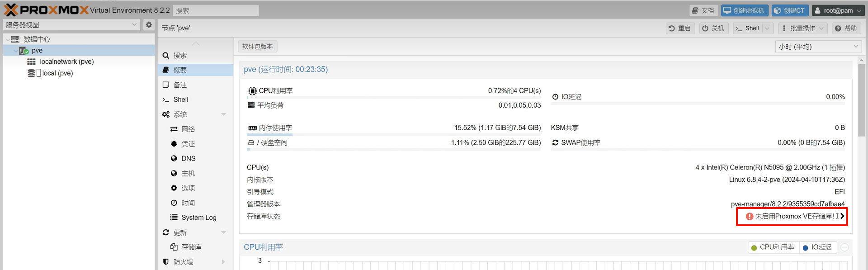Click 创建虚拟机 to create a VM
This screenshot has width=868, height=270.
(745, 10)
